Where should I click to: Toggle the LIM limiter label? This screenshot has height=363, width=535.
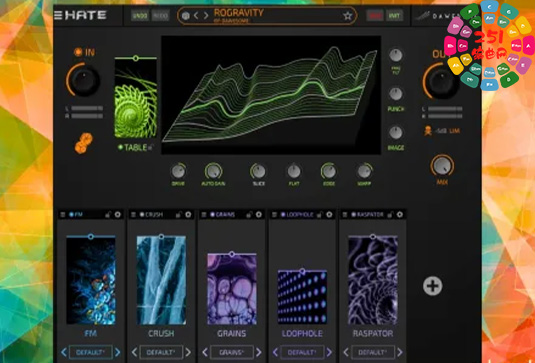[x=454, y=131]
